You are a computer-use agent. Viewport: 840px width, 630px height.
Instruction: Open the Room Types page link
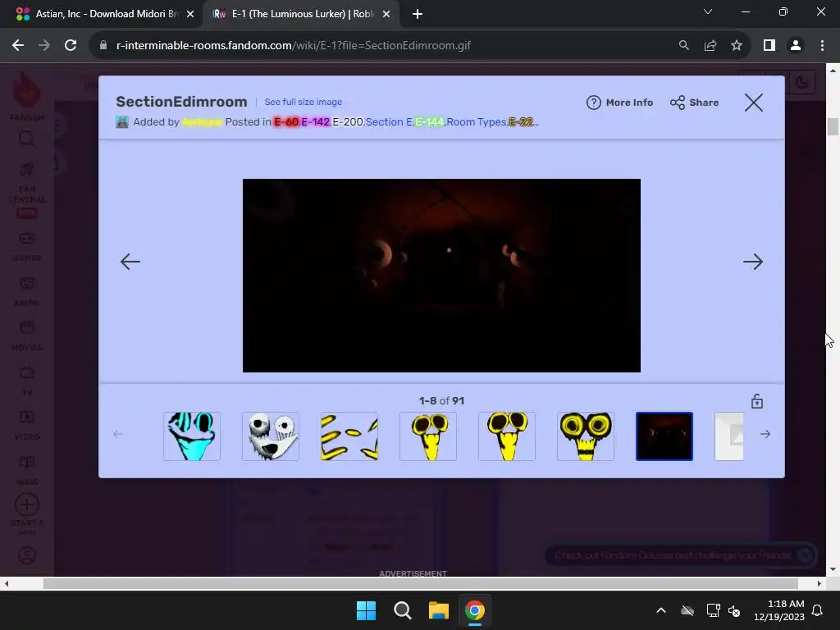click(477, 122)
